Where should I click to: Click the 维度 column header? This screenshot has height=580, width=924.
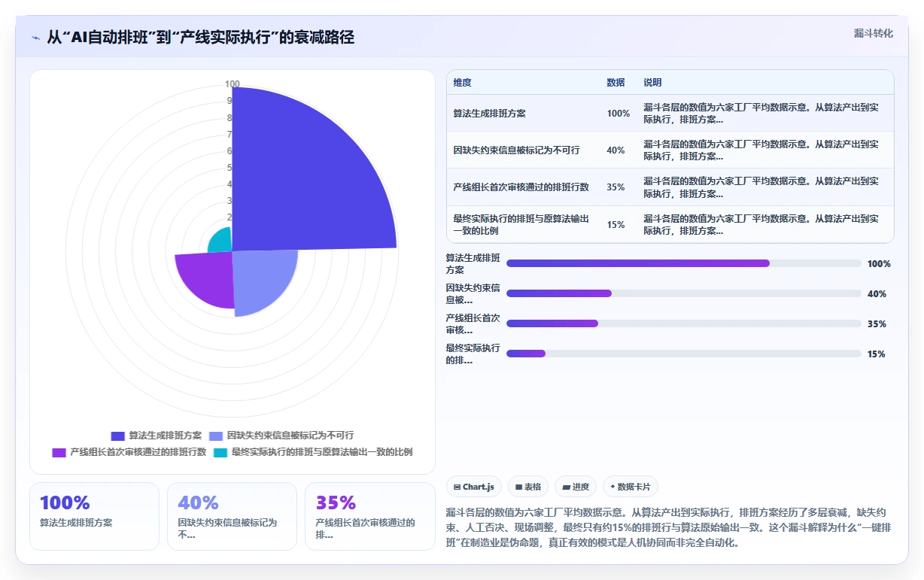[463, 83]
